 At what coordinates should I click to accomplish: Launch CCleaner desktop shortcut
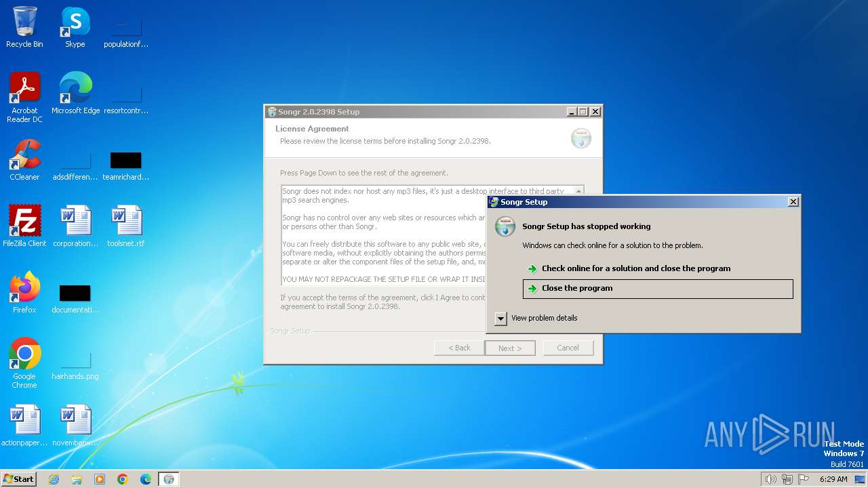(24, 160)
